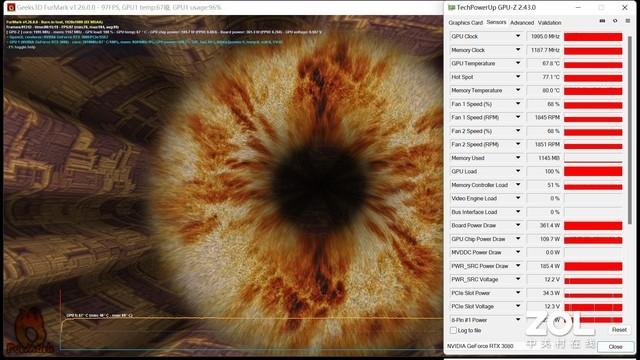Open the Board Power Draw dropdown arrow

(x=518, y=225)
